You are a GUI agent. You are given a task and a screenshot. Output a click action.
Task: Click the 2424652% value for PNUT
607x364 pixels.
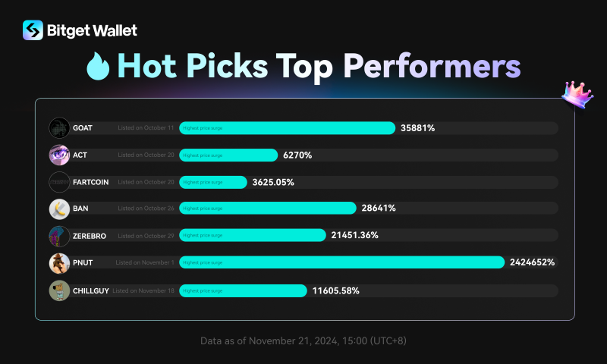[x=532, y=262]
